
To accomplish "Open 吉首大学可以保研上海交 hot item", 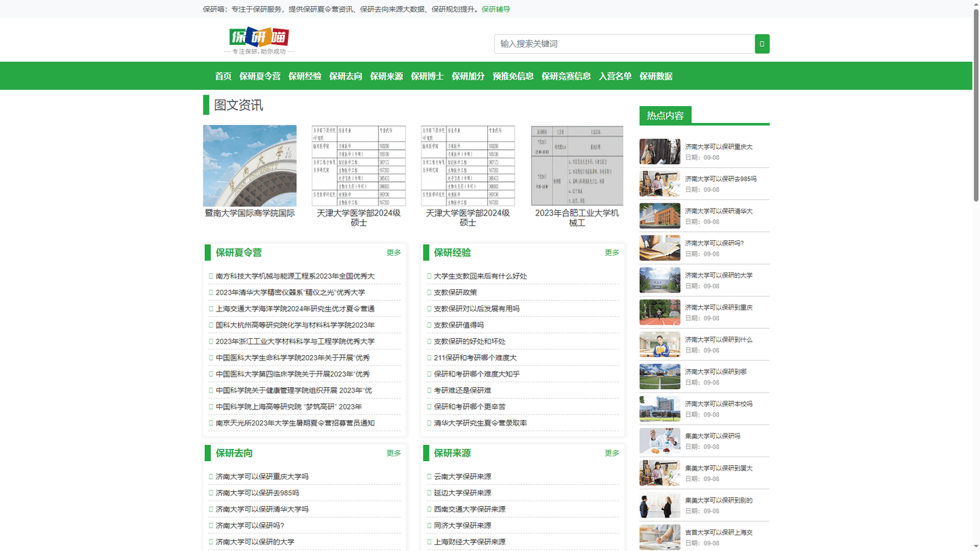I will [719, 533].
